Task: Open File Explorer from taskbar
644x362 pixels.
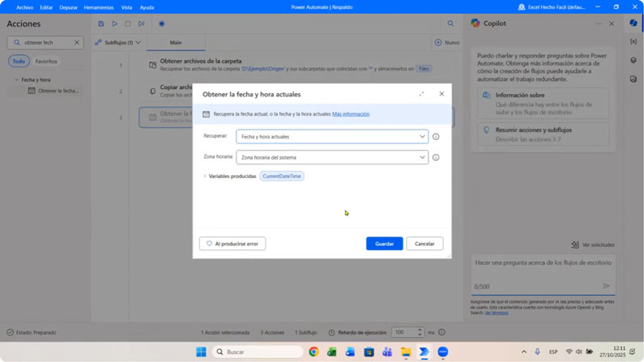Action: (x=406, y=352)
